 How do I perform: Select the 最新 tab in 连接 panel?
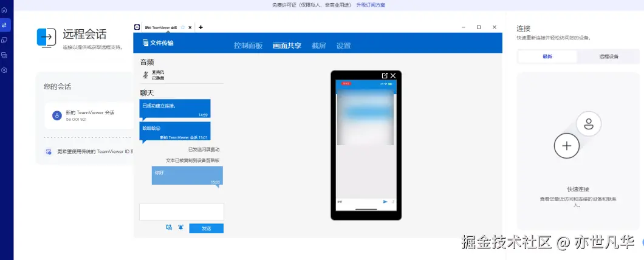547,56
